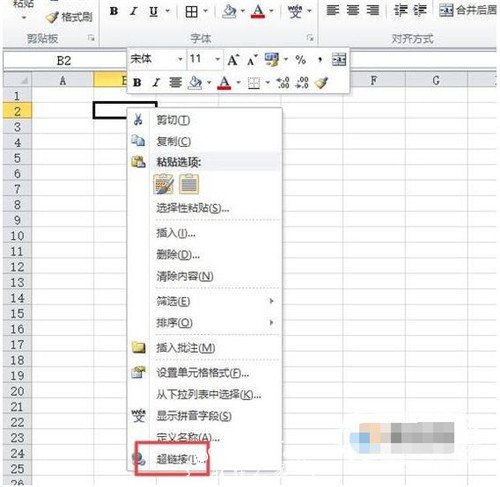The width and height of the screenshot is (500, 487).
Task: Choose 插入(I)... from context menu
Action: tap(205, 233)
